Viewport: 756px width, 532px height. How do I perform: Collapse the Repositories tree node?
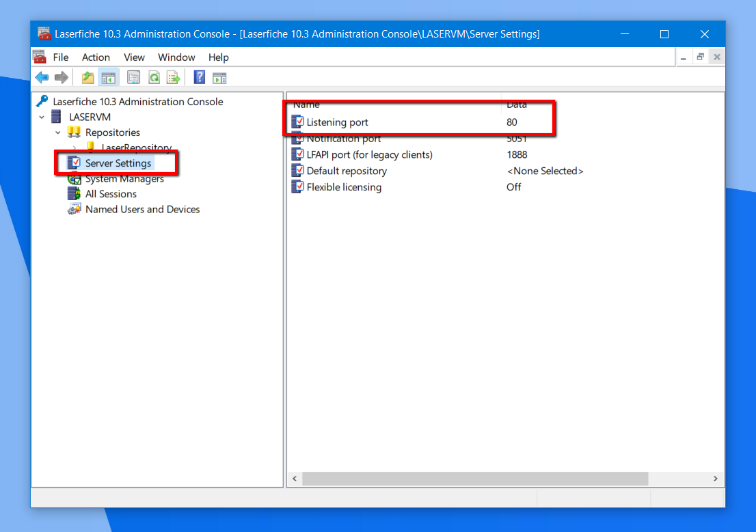pos(58,132)
